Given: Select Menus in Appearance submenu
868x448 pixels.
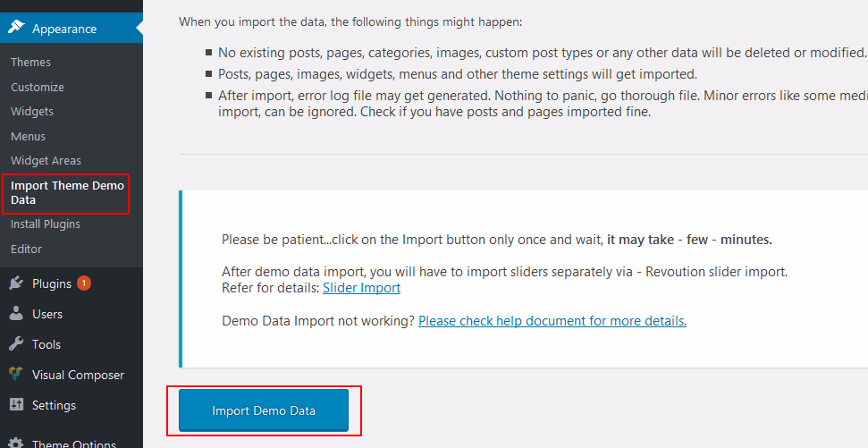Looking at the screenshot, I should [28, 136].
